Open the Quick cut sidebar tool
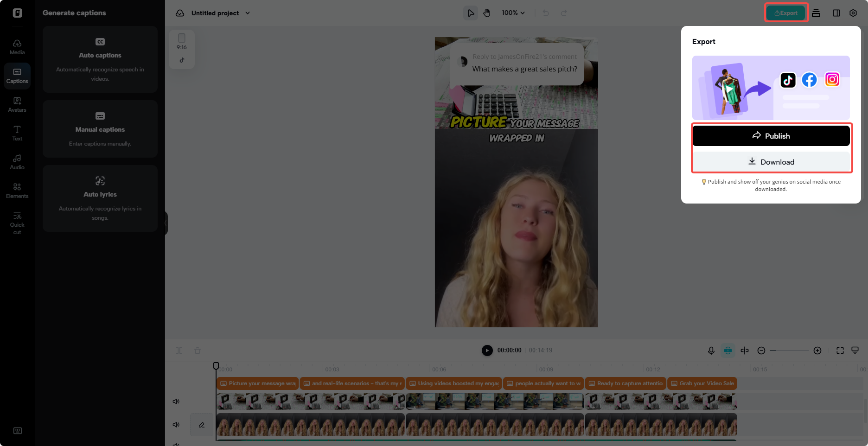Image resolution: width=868 pixels, height=446 pixels. pyautogui.click(x=17, y=223)
